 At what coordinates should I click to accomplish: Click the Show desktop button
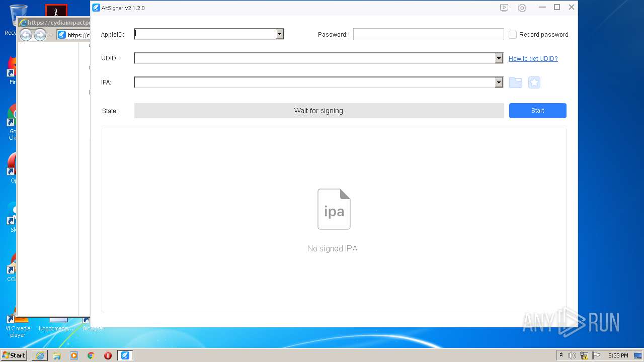coord(638,355)
